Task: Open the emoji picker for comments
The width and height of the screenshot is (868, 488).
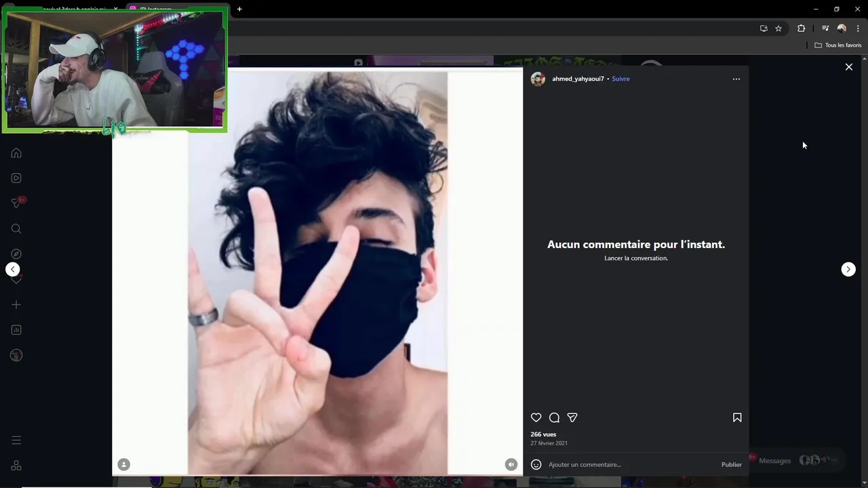Action: tap(536, 464)
